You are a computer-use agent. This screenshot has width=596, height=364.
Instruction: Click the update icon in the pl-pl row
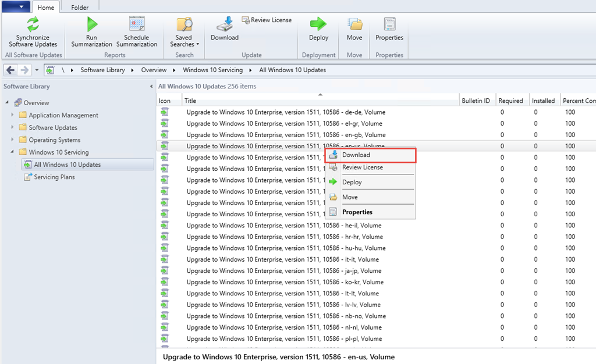coord(164,338)
